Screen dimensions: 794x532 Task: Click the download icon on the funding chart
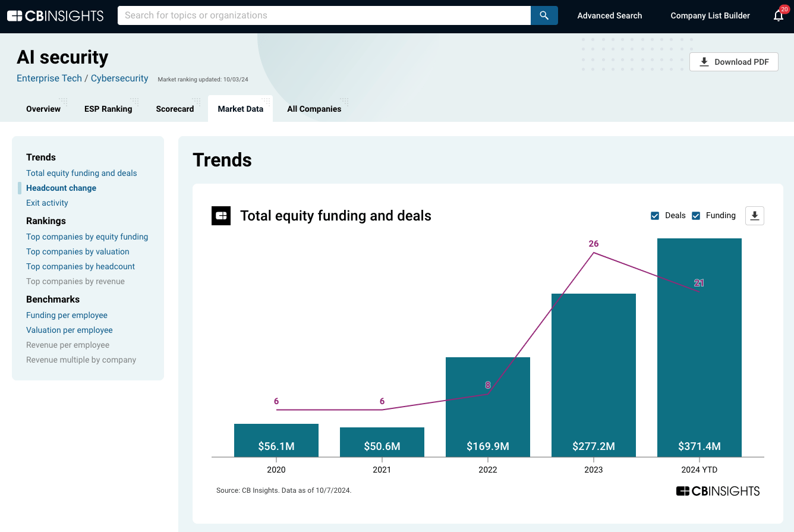[754, 215]
